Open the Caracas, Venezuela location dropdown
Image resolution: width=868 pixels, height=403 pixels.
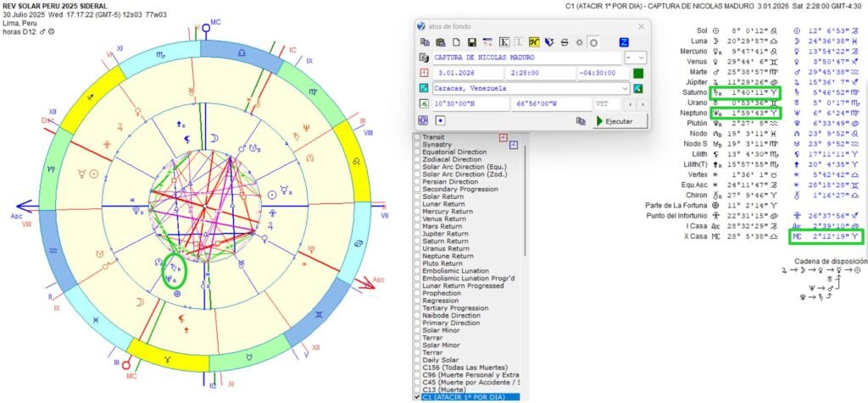click(625, 88)
